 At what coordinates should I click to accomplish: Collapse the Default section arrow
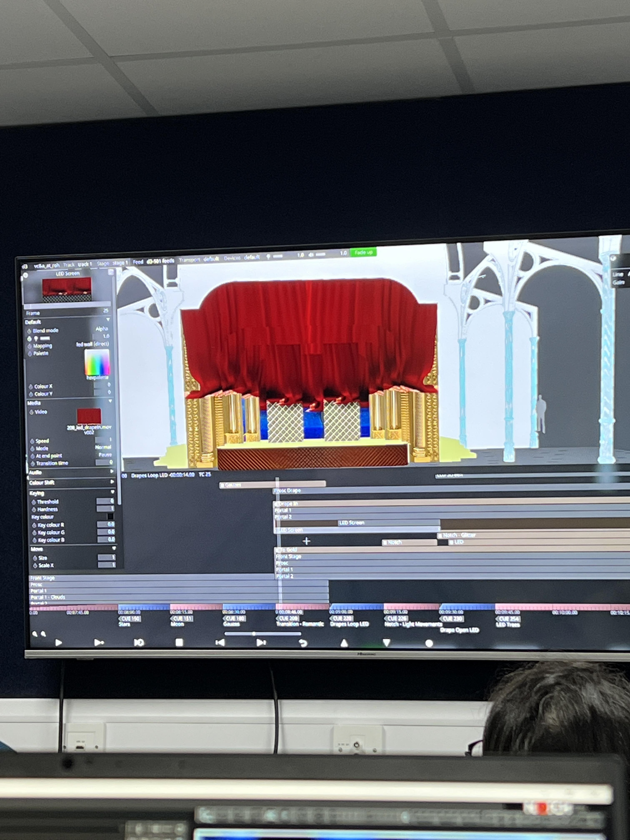coord(108,319)
